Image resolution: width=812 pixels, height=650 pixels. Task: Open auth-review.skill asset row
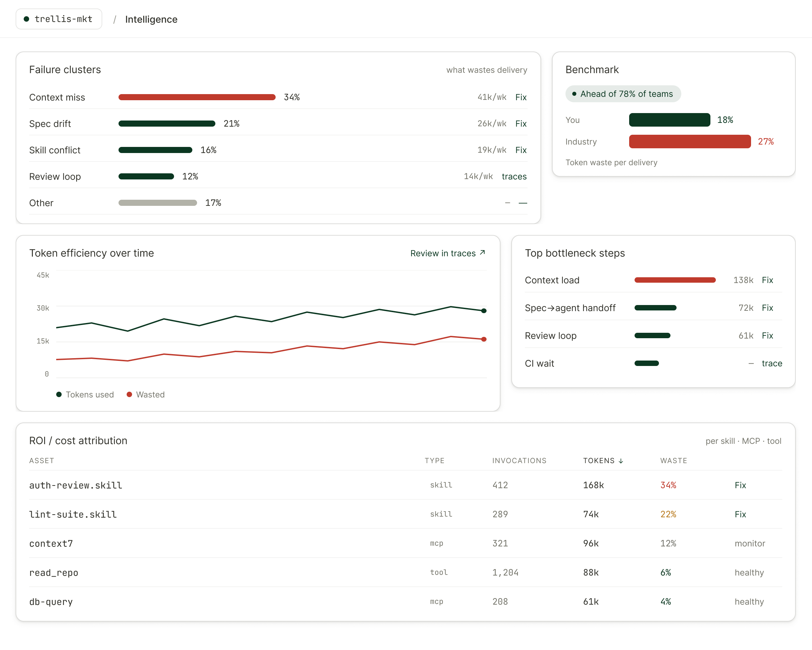[405, 485]
